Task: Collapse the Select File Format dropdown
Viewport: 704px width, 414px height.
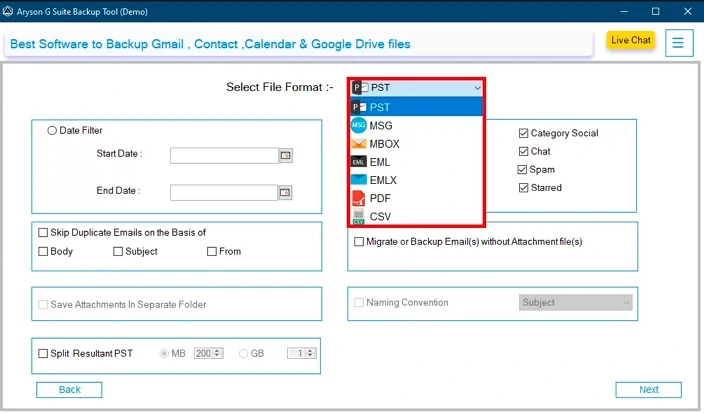Action: [x=477, y=88]
